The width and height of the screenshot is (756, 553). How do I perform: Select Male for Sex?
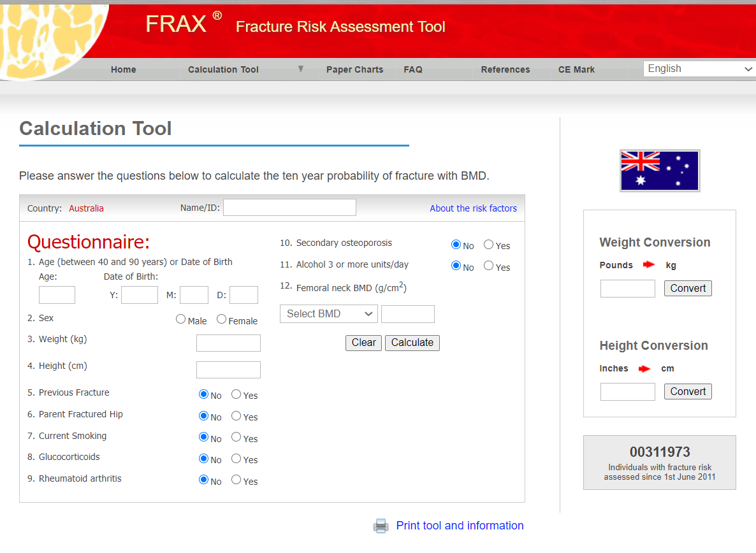tap(181, 319)
